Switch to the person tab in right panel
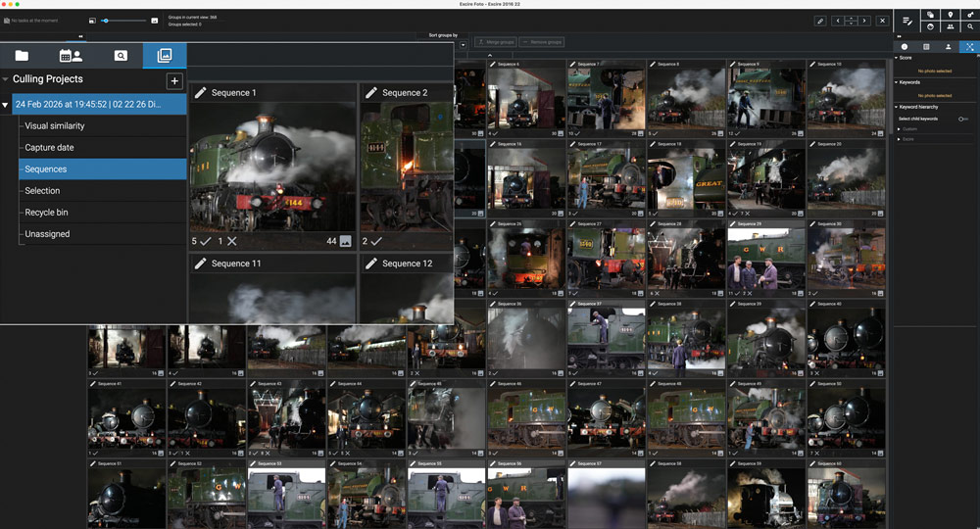The height and width of the screenshot is (529, 980). 948,47
